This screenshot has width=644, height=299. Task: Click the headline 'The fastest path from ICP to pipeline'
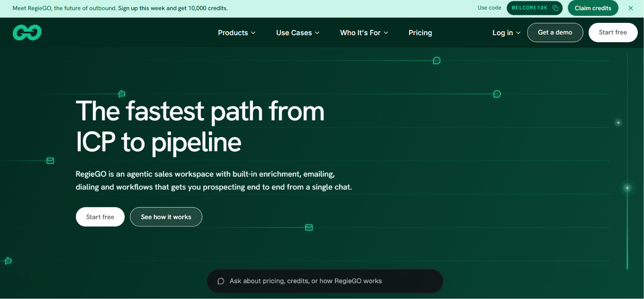200,126
